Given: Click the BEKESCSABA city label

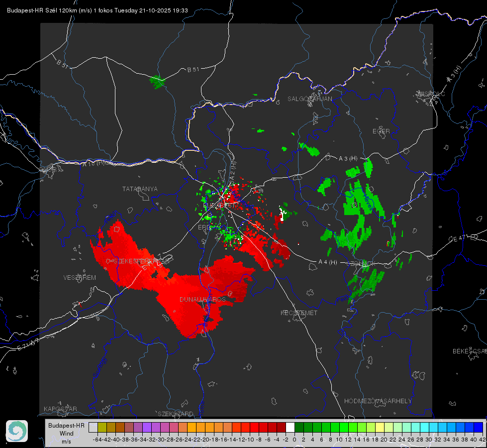Looking at the screenshot, I should (470, 351).
